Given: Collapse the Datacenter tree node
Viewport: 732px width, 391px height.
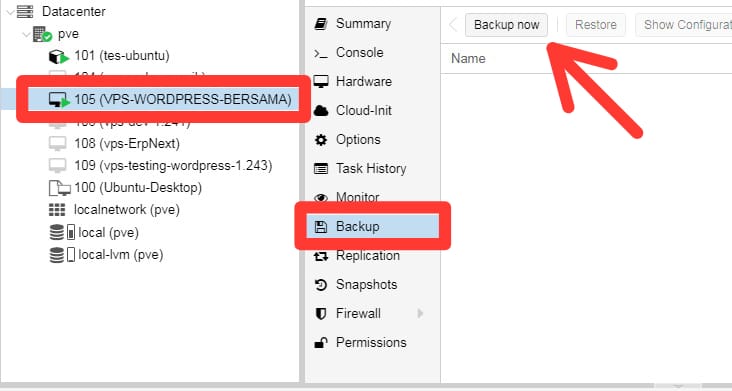Looking at the screenshot, I should (x=10, y=12).
